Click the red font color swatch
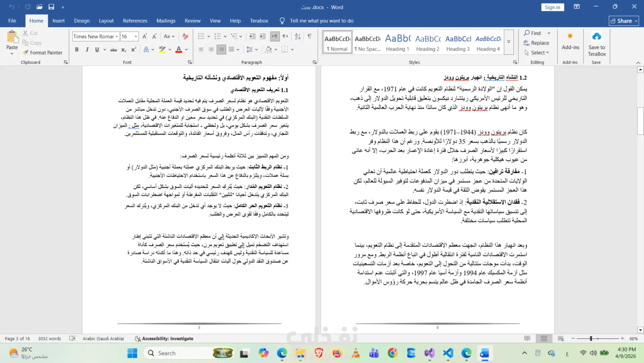Viewport: 644px width, 363px height. pos(179,50)
